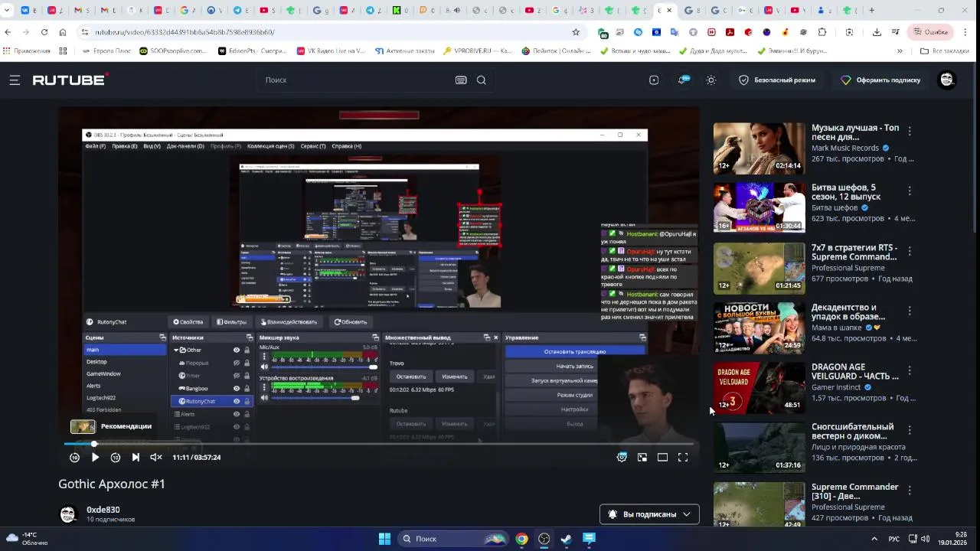Click Оформить подписку button
The width and height of the screenshot is (980, 551).
880,80
